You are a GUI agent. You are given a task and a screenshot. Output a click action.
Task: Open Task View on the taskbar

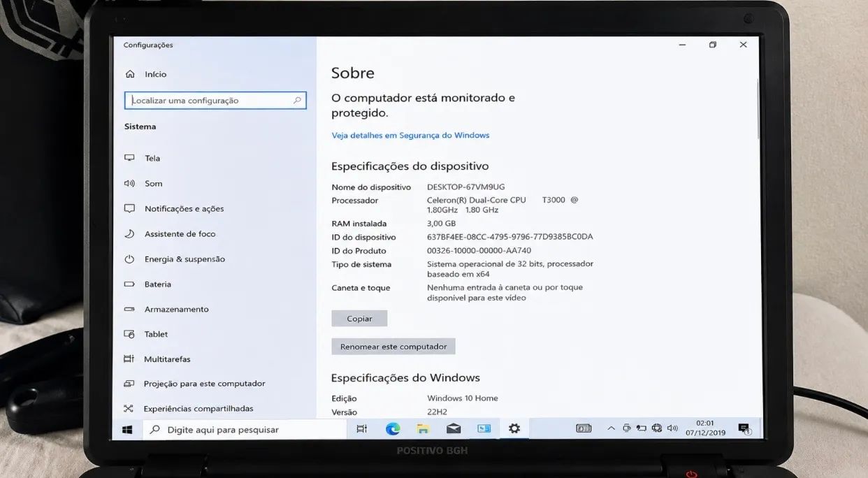(x=361, y=429)
